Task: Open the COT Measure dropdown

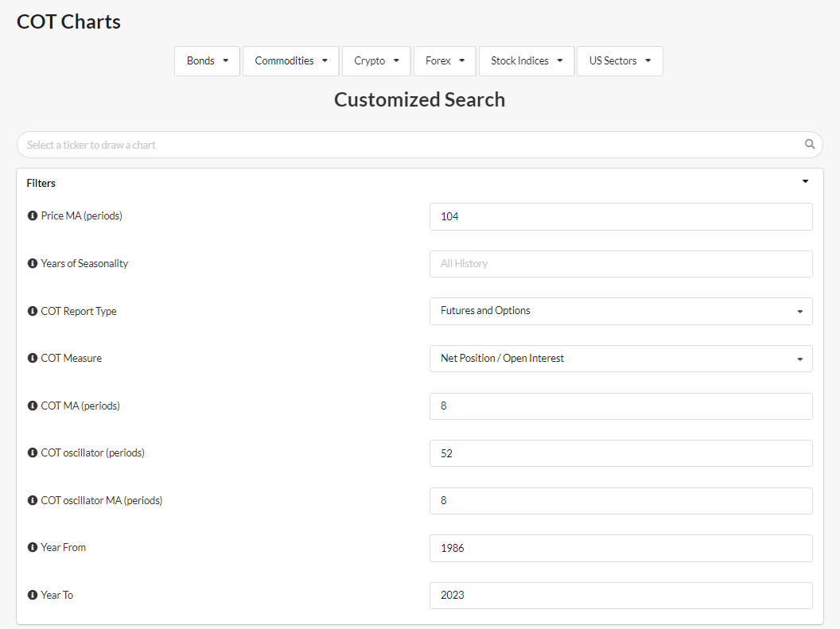Action: (x=620, y=359)
